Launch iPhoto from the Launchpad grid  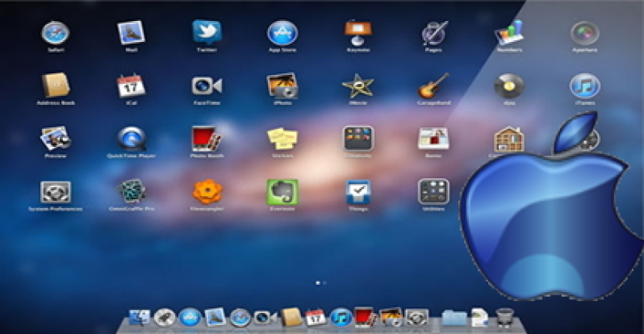pos(282,86)
